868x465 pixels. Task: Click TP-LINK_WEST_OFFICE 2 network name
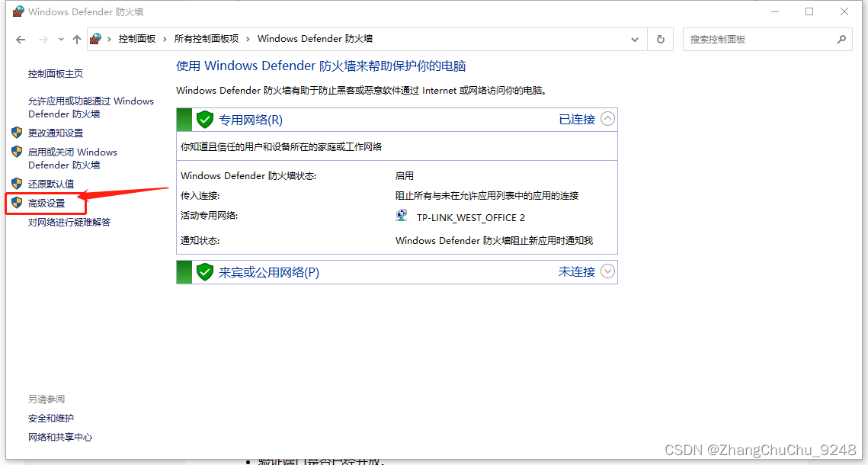[470, 217]
